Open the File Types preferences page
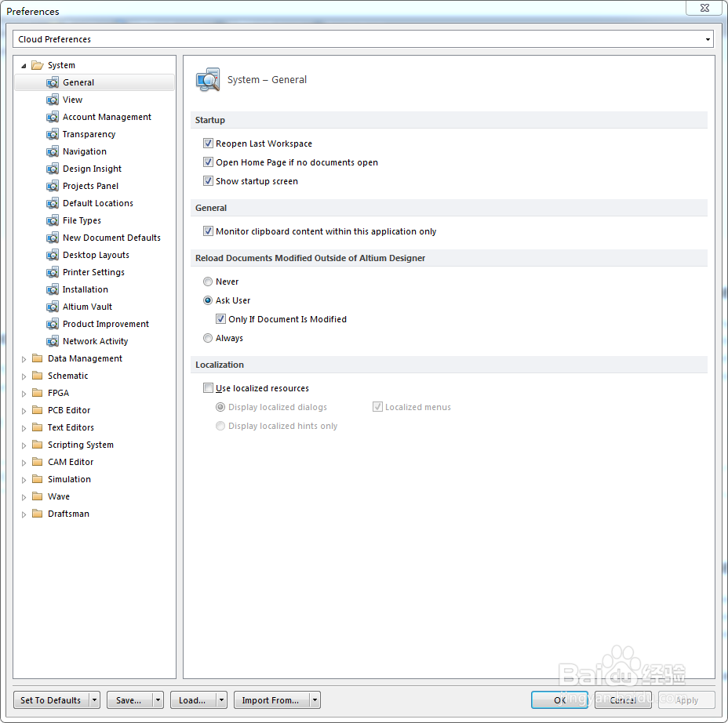Viewport: 728px width, 723px height. [x=82, y=220]
